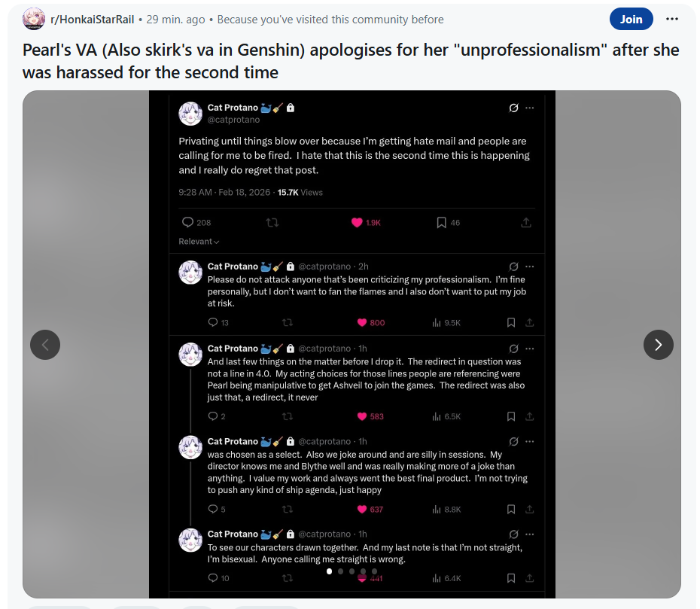Open the r/HonkaiStarRail subreddit link

tap(93, 20)
